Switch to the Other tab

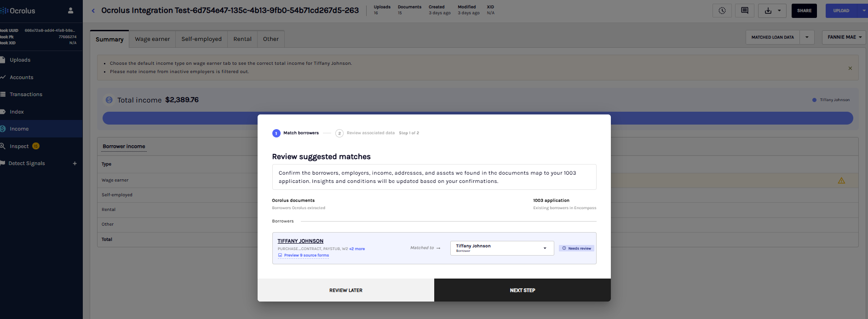click(271, 39)
